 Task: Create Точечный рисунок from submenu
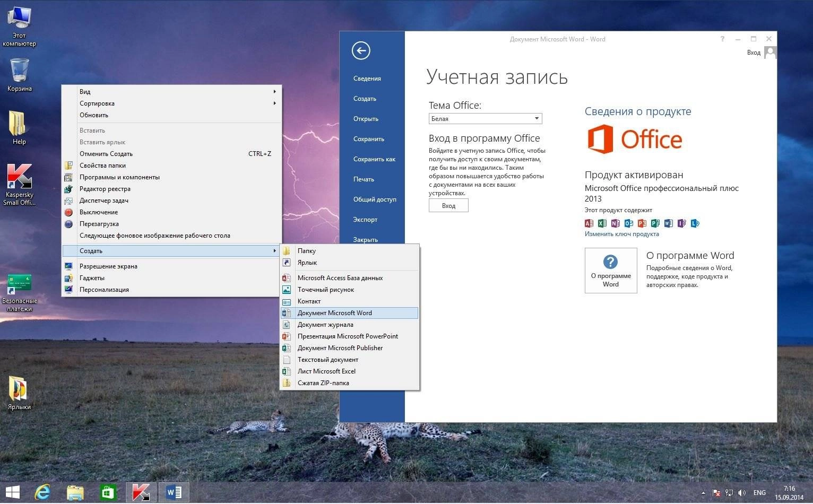pos(350,290)
